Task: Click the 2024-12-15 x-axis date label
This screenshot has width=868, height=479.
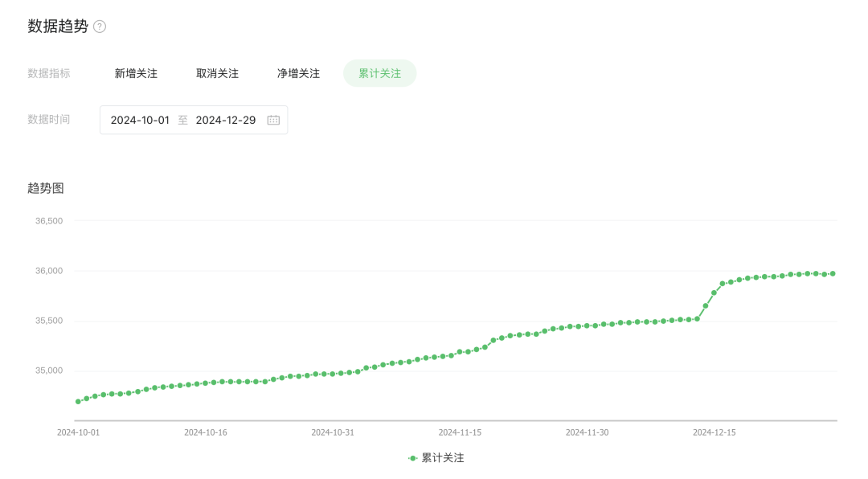Action: 714,432
